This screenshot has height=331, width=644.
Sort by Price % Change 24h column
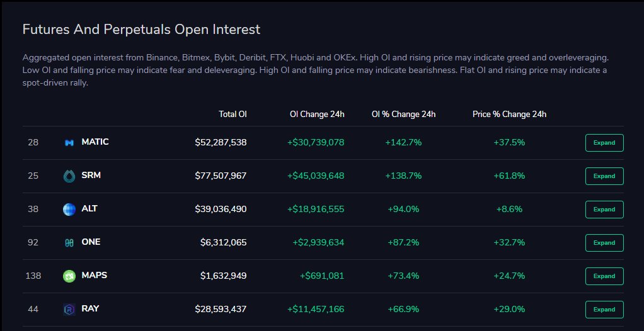pos(509,114)
